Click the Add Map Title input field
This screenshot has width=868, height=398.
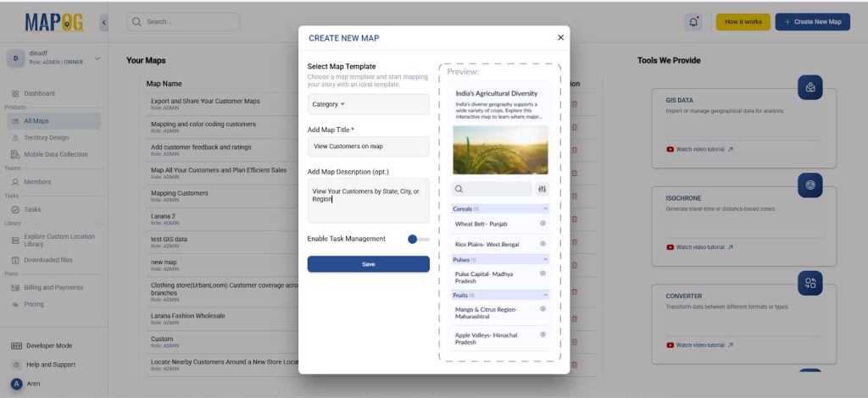(x=368, y=146)
